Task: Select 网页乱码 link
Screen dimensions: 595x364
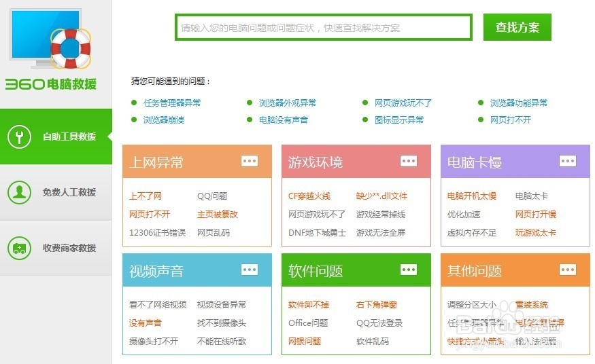Action: point(214,232)
